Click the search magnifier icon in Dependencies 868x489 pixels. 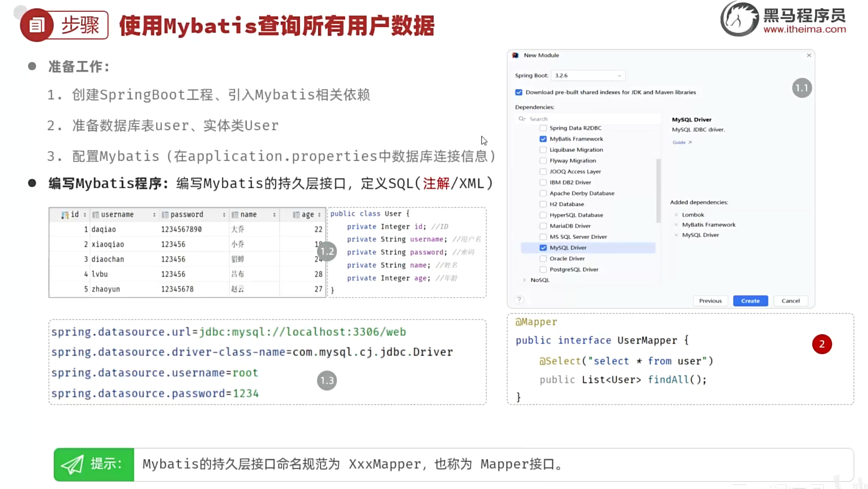point(522,118)
